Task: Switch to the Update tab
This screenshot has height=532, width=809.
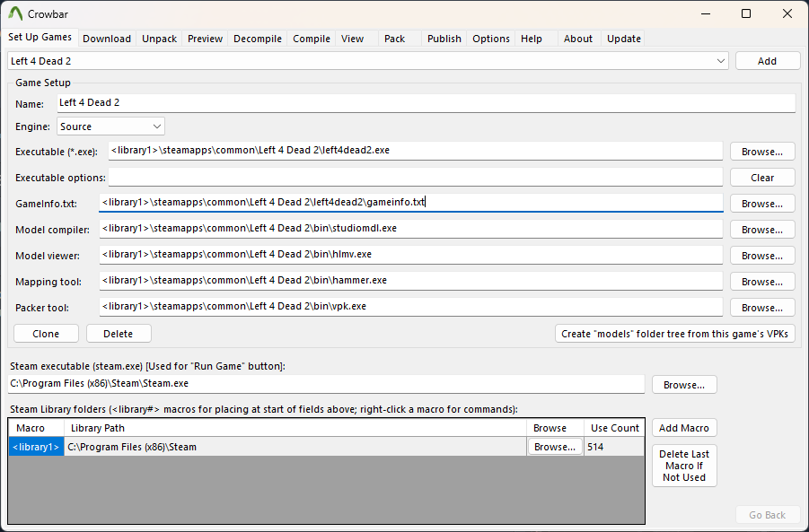Action: [624, 39]
